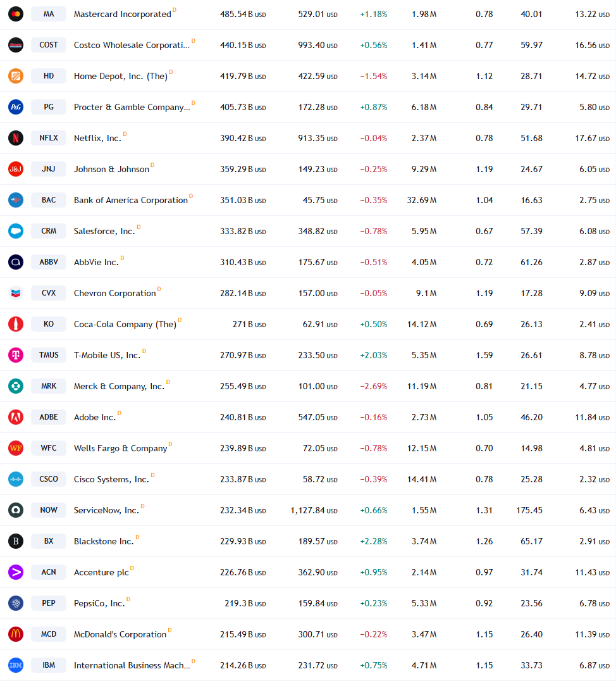Click Blackstone change value +2.28%
The image size is (616, 681).
click(x=374, y=542)
